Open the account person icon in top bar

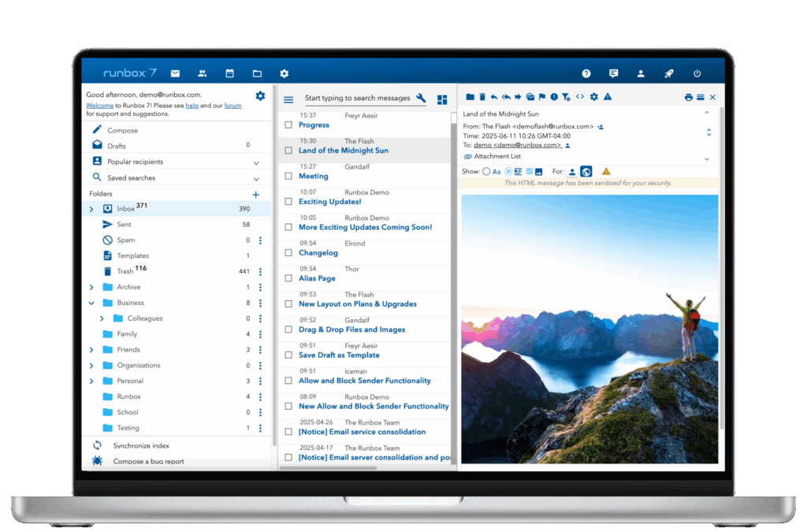(x=641, y=73)
